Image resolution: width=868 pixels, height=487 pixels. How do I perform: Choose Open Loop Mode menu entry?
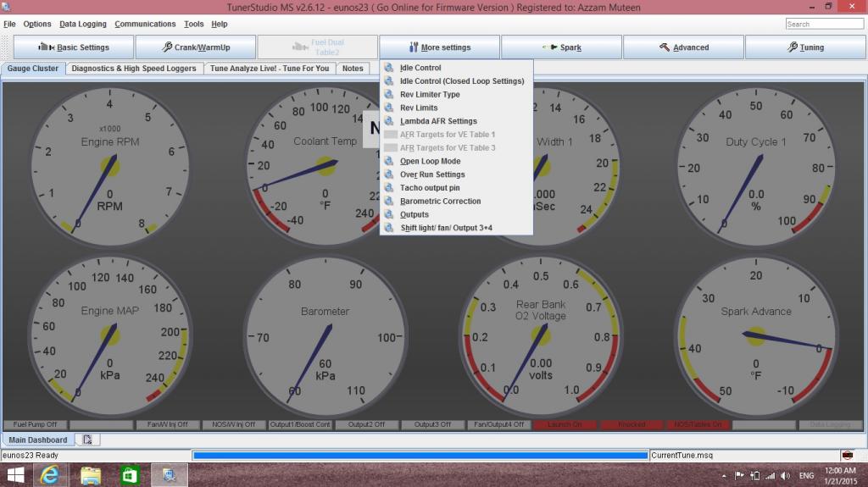(x=456, y=161)
